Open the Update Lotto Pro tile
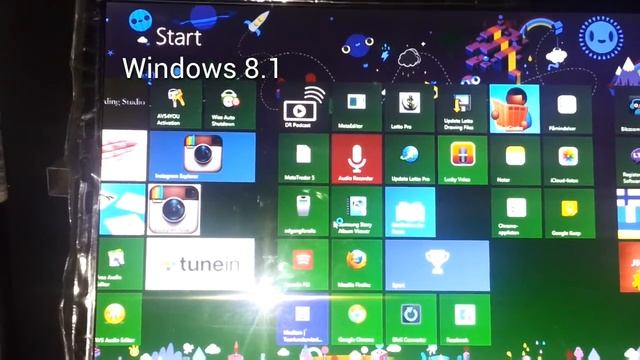The height and width of the screenshot is (360, 640). pos(410,160)
